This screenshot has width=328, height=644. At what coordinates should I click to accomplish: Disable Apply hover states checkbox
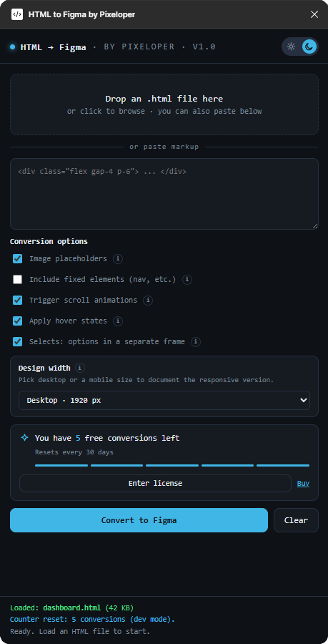coord(18,321)
